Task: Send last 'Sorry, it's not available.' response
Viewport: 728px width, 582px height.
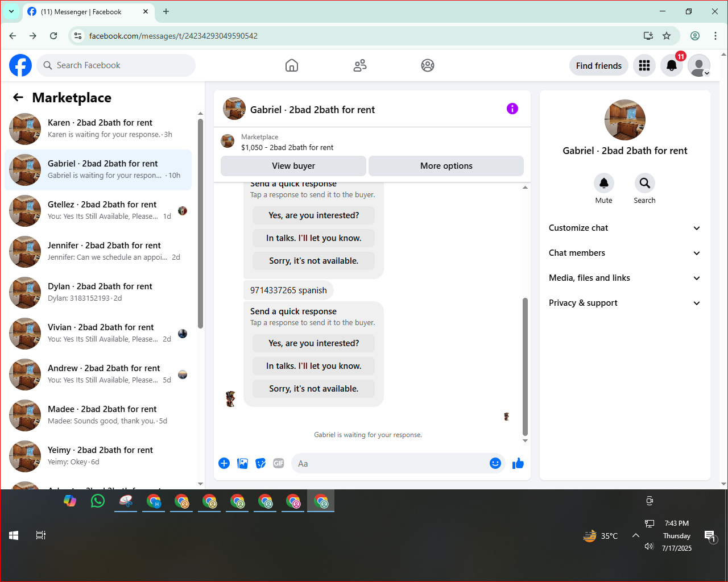Action: click(x=314, y=389)
